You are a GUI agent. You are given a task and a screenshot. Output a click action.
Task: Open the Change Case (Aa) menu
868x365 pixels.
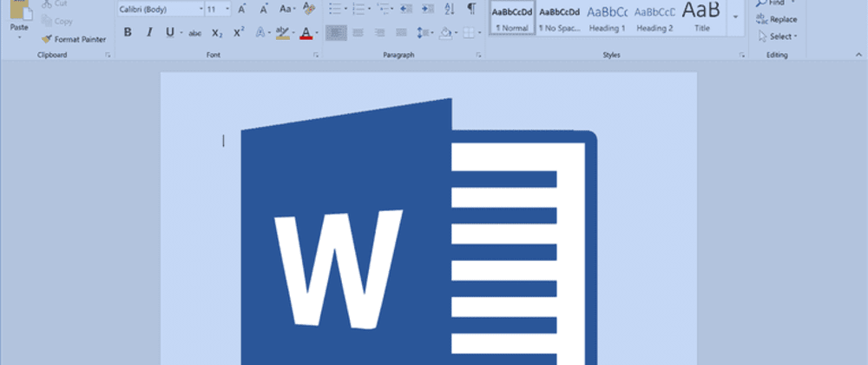click(x=287, y=9)
